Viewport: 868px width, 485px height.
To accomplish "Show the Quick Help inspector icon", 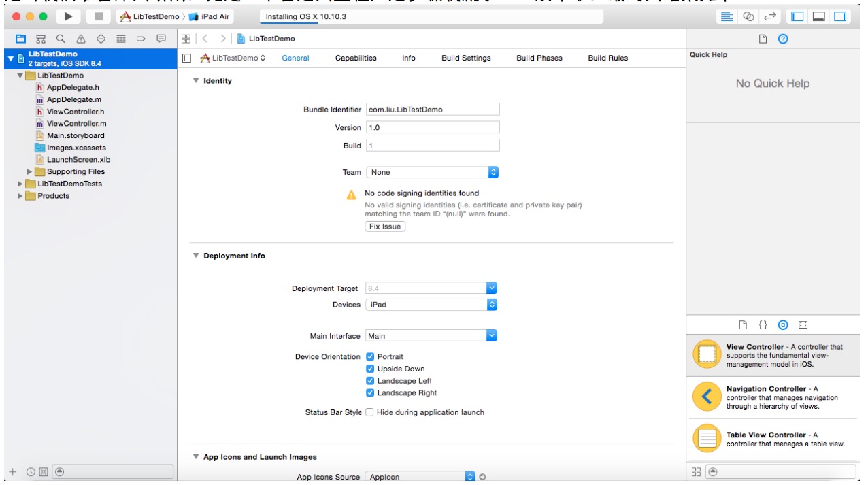I will (783, 39).
